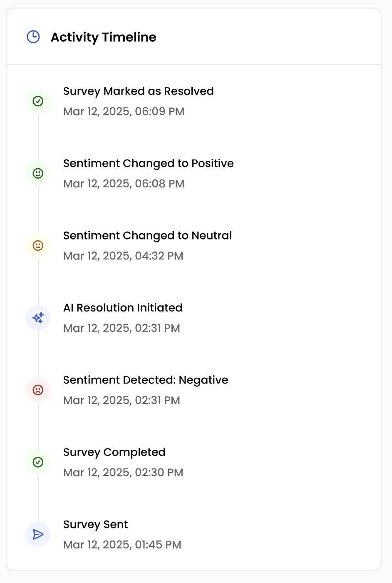Open the Survey Completed entry
Image resolution: width=392 pixels, height=583 pixels.
click(114, 452)
